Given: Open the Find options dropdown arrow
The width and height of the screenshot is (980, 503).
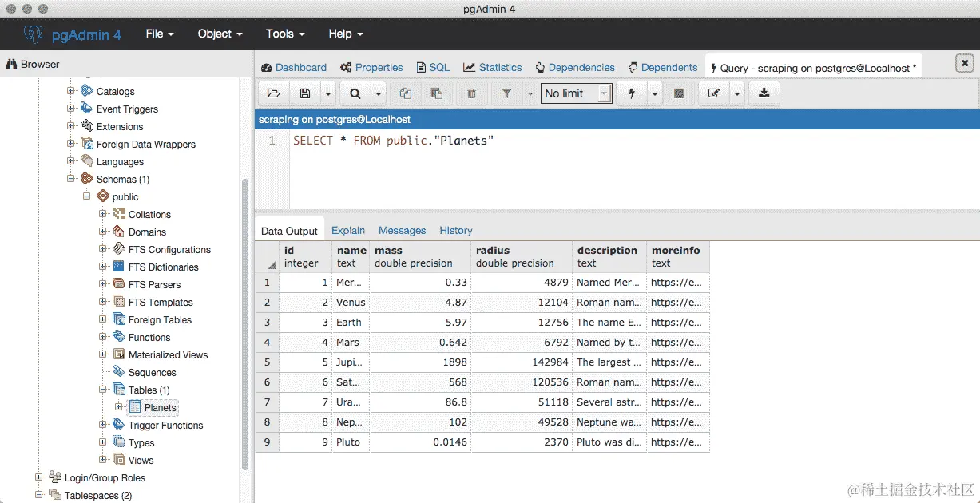Looking at the screenshot, I should click(x=379, y=93).
